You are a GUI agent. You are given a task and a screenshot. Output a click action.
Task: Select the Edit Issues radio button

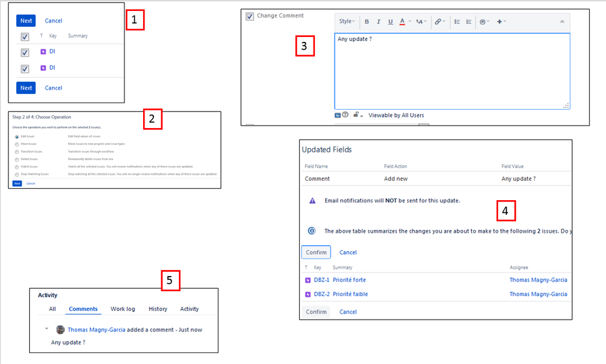17,136
